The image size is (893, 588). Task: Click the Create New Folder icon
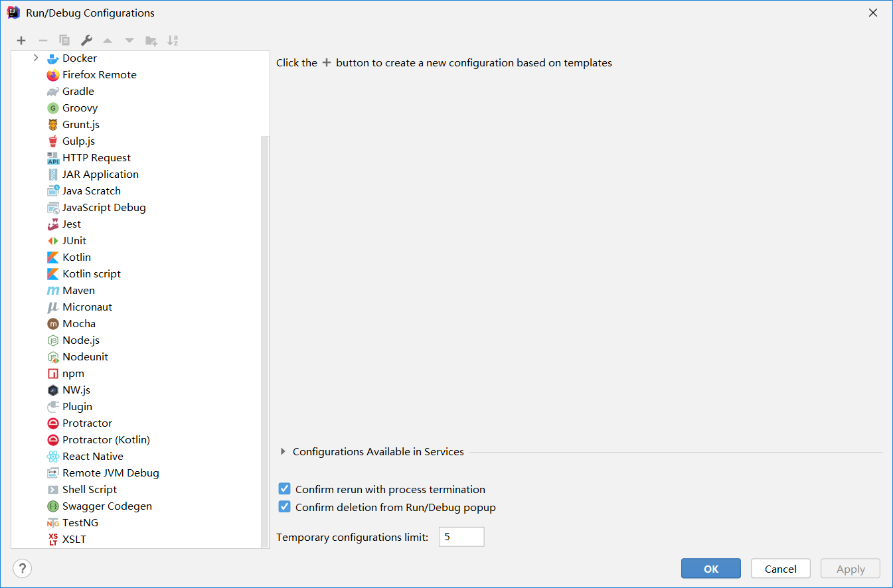151,40
